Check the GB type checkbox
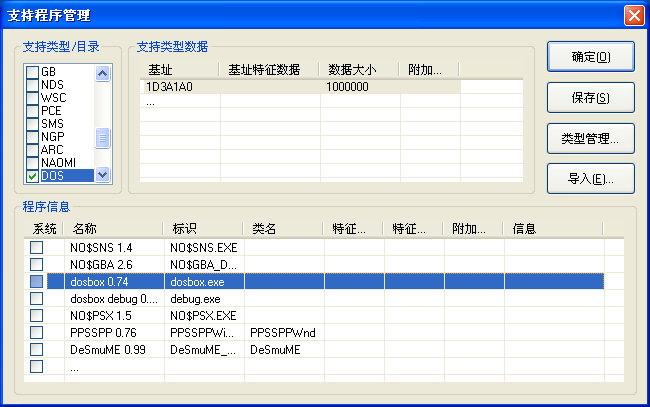Image resolution: width=650 pixels, height=407 pixels. coord(33,72)
